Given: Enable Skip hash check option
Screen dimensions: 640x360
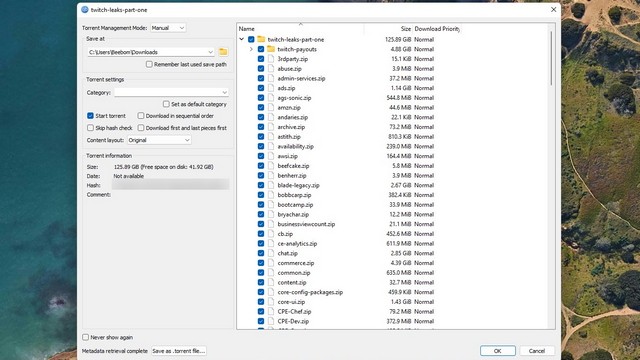Looking at the screenshot, I should 91,128.
